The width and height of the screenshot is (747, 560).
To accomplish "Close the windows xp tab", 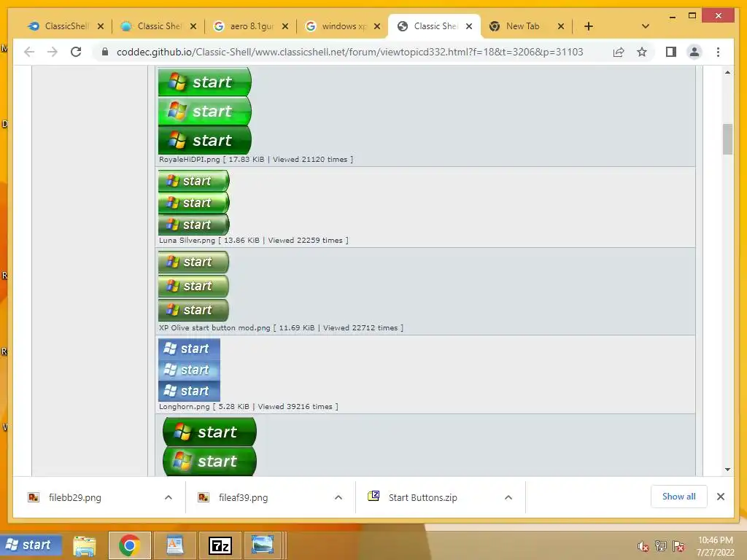I will (377, 26).
